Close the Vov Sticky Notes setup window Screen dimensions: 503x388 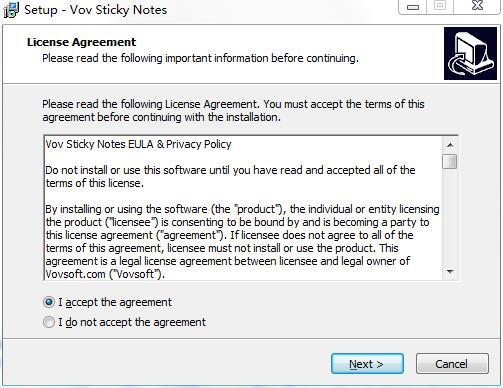click(477, 6)
